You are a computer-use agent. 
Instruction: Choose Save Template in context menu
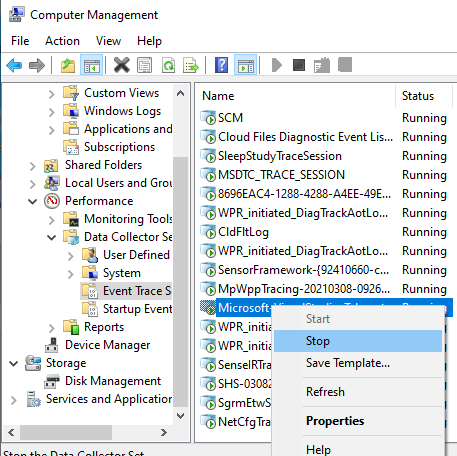[x=358, y=363]
